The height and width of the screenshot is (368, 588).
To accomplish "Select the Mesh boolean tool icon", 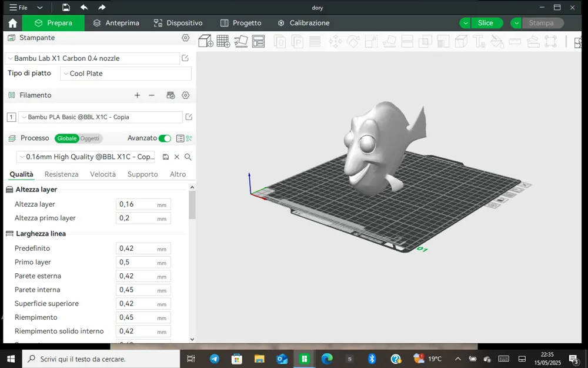I will (x=425, y=41).
